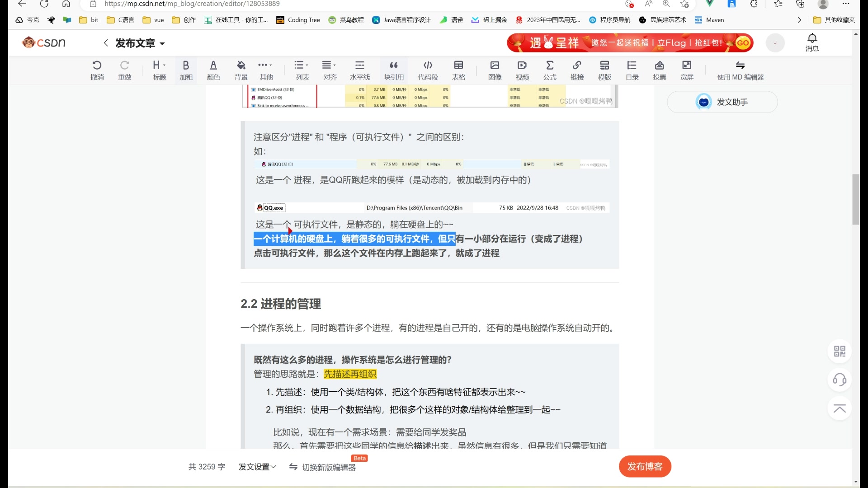Viewport: 868px width, 488px height.
Task: Open the browser extensions puzzle icon
Action: pos(754,4)
